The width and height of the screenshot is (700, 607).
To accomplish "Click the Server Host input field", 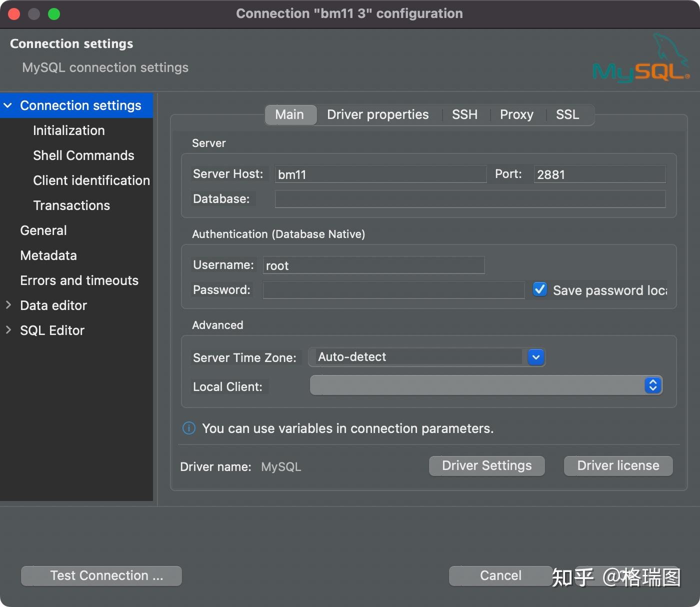I will tap(380, 174).
